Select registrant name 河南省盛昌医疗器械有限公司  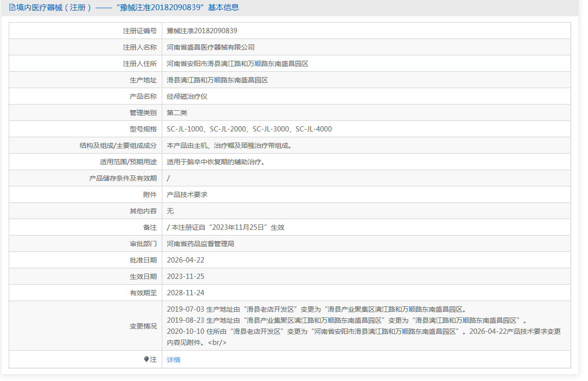pos(211,47)
